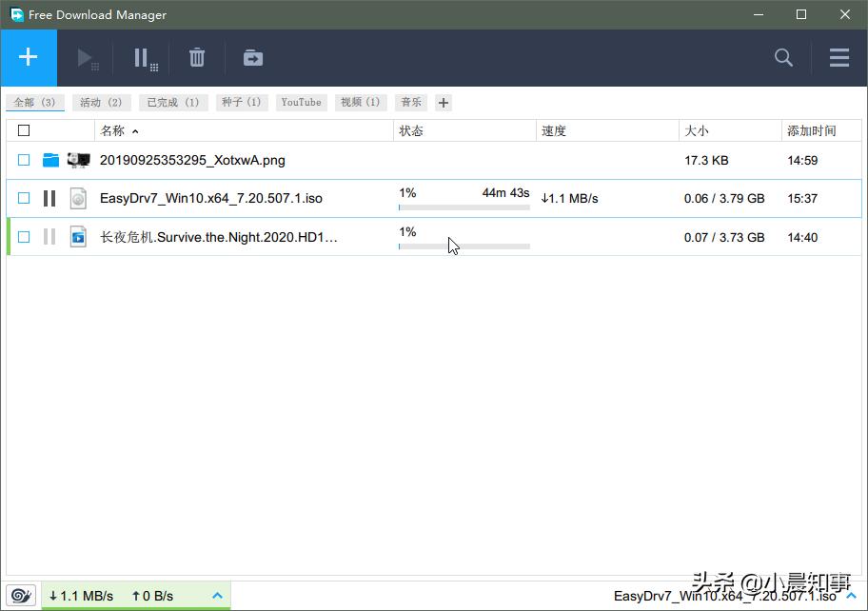868x611 pixels.
Task: Switch to the 已完成 (1) tab
Action: (x=173, y=103)
